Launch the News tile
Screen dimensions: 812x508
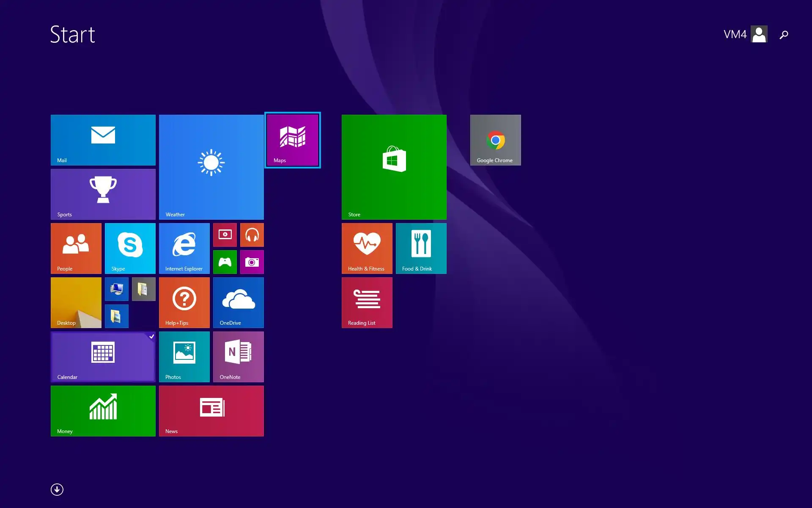211,411
